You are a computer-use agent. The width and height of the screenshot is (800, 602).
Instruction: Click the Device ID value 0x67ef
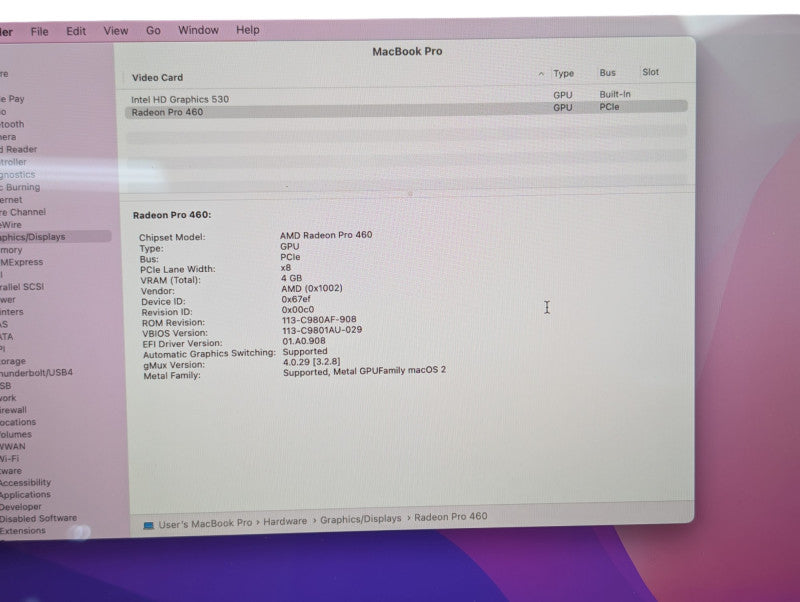pos(296,299)
